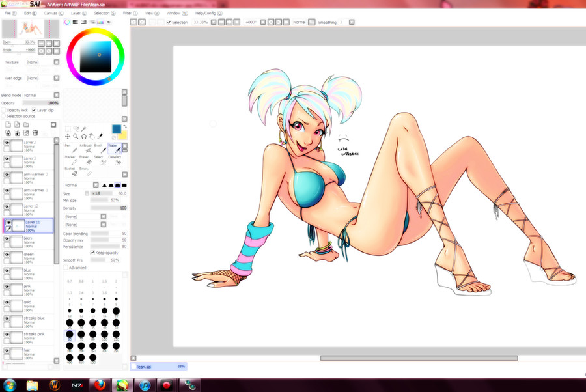
Task: Delete the current layer with trash icon
Action: [36, 133]
